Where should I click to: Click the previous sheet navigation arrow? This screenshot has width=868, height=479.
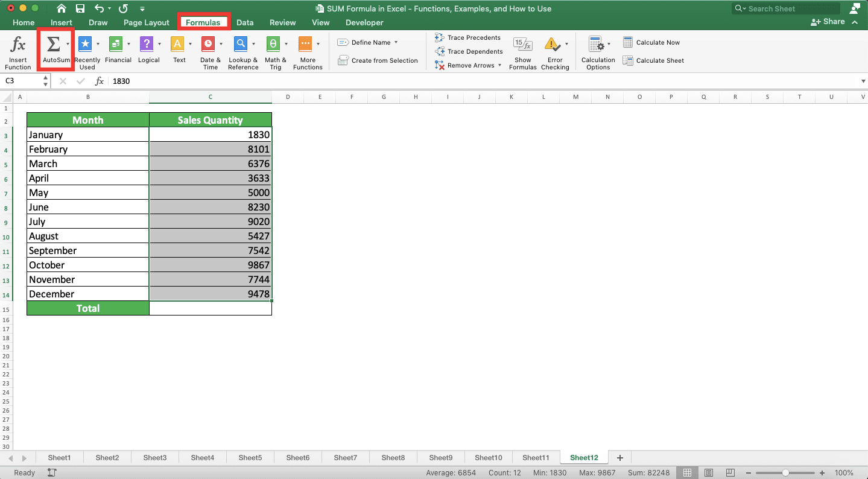[x=10, y=458]
